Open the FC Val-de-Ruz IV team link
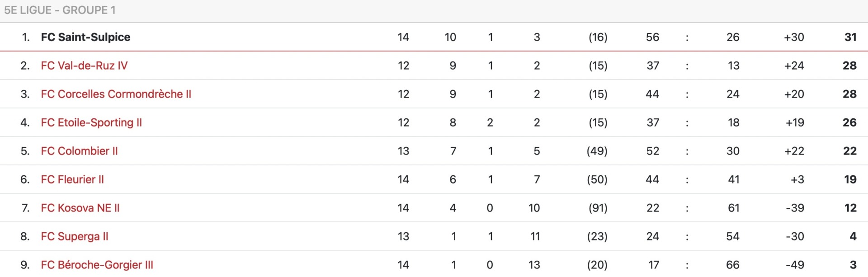The height and width of the screenshot is (277, 868). tap(84, 66)
